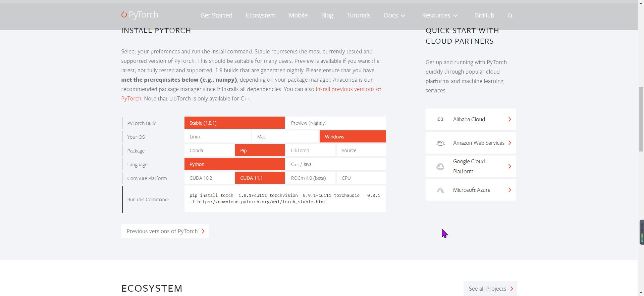Viewport: 644px width, 296px height.
Task: Open the Google Cloud Platform partner card
Action: tap(471, 166)
